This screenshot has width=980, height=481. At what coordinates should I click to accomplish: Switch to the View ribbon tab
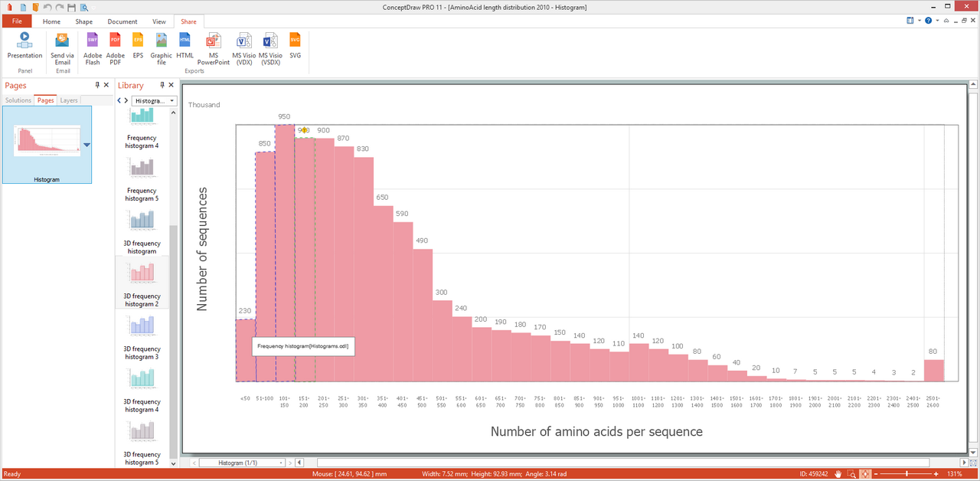tap(159, 21)
